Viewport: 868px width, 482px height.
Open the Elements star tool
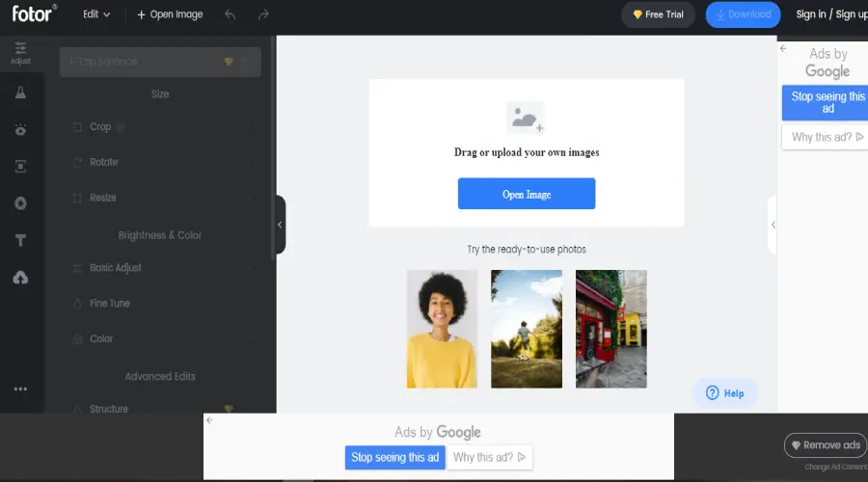20,203
